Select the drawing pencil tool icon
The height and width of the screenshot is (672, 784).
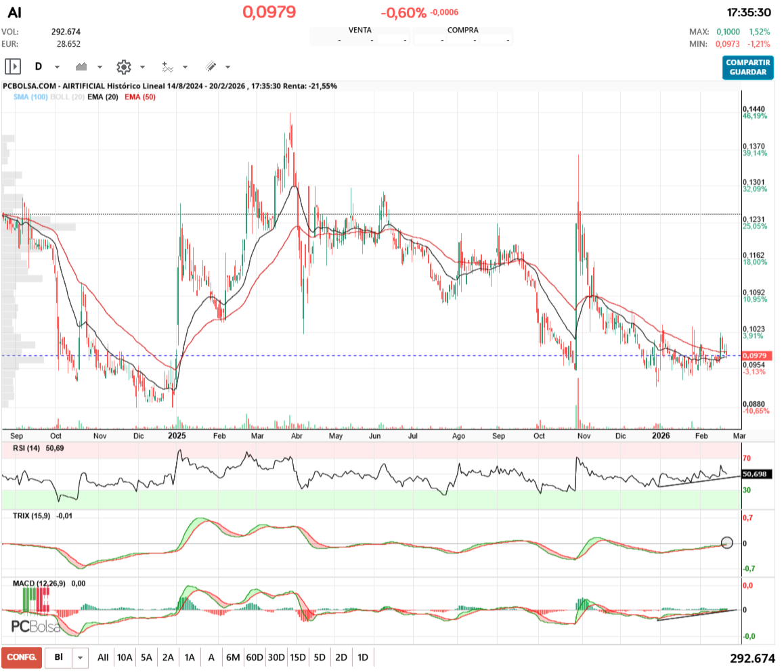click(211, 66)
